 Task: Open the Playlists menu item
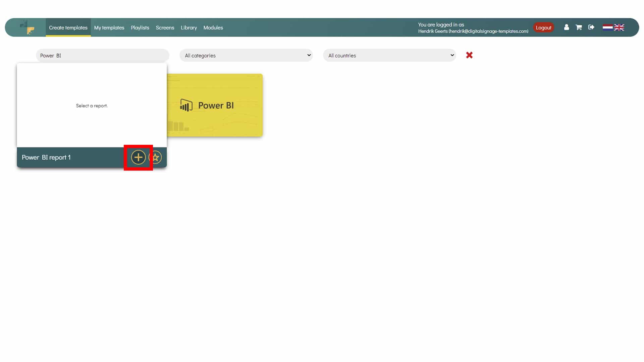pyautogui.click(x=140, y=27)
